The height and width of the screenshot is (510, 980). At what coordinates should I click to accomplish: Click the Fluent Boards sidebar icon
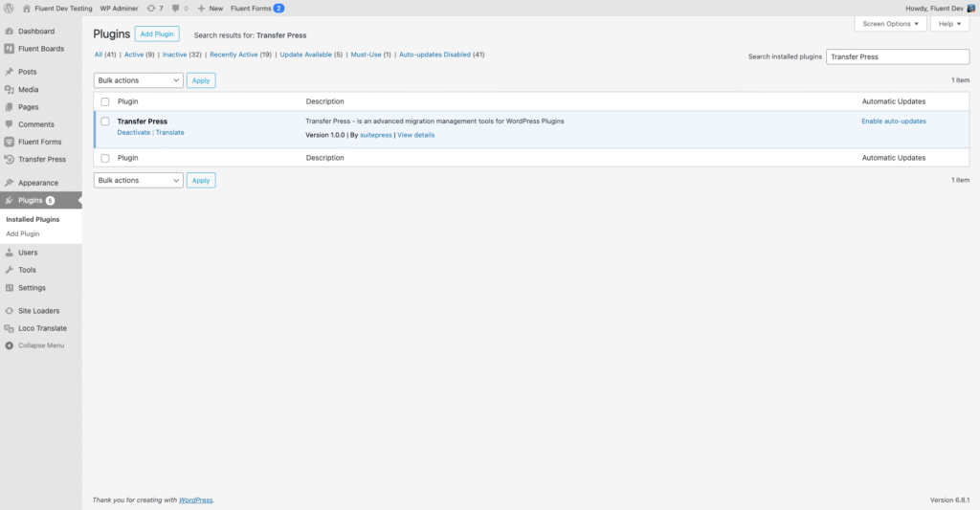10,49
